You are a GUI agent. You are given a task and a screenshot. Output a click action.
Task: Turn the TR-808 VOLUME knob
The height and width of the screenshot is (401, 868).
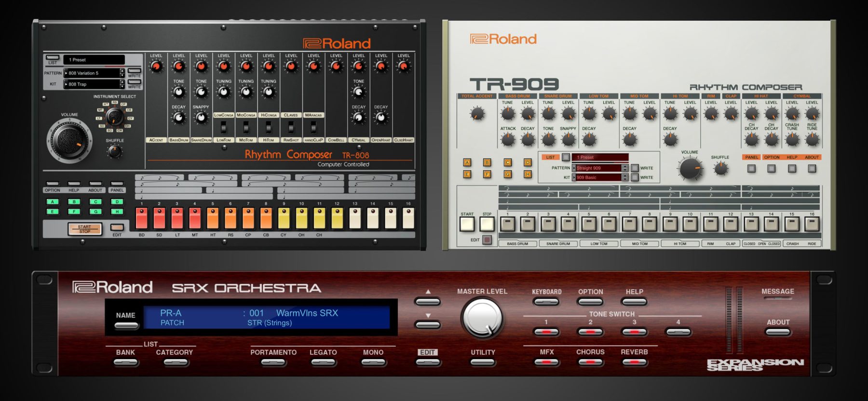coord(69,140)
